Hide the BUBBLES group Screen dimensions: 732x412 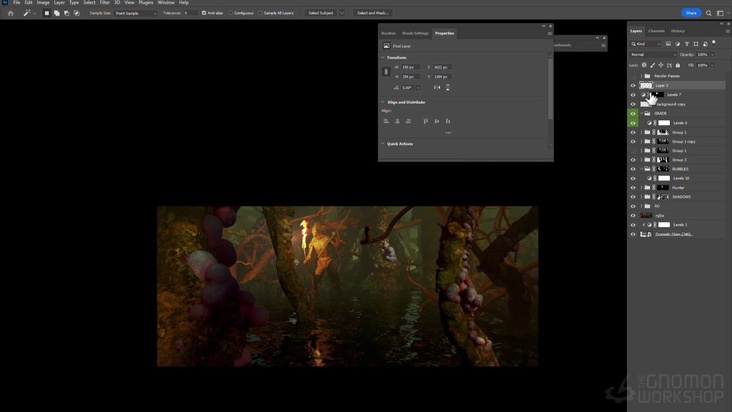click(633, 169)
